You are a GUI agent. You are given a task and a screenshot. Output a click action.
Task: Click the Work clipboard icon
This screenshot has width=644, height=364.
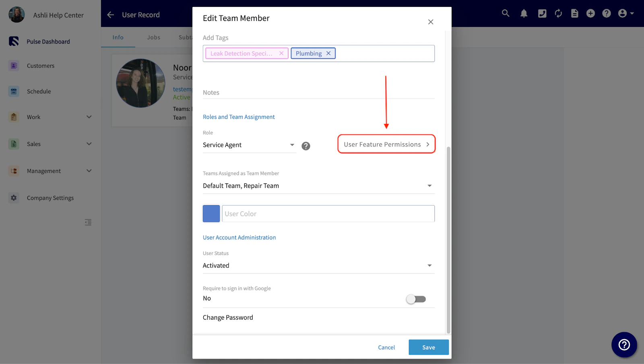[14, 117]
